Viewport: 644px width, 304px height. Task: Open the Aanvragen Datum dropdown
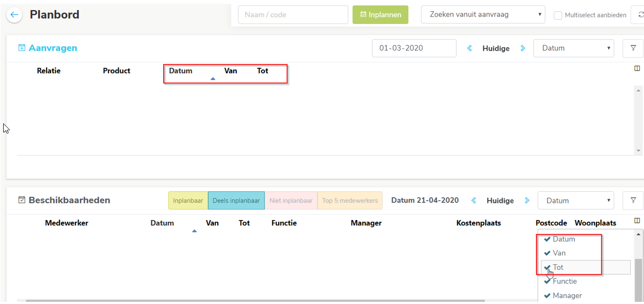573,48
